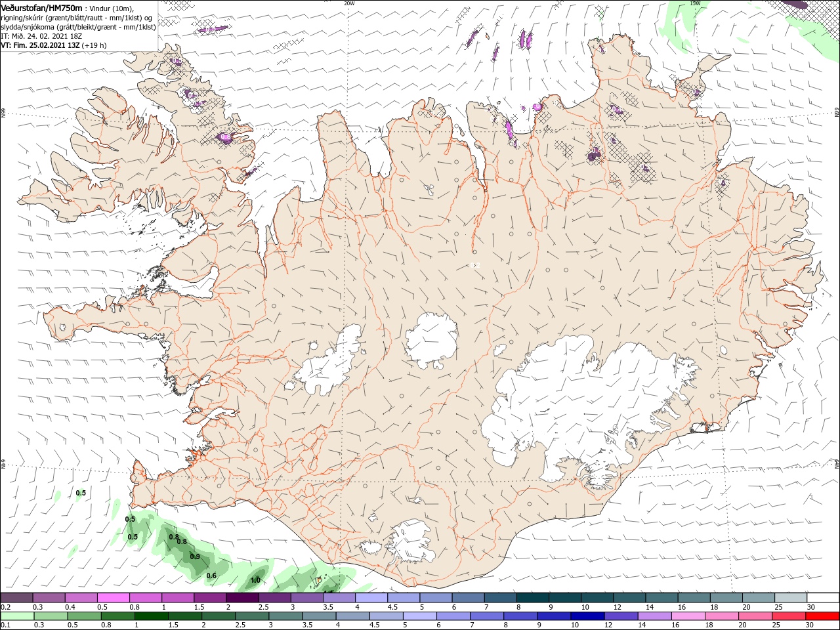Pick the 8 blue swatch in bottom legend row
840x630 pixels.
(520, 616)
